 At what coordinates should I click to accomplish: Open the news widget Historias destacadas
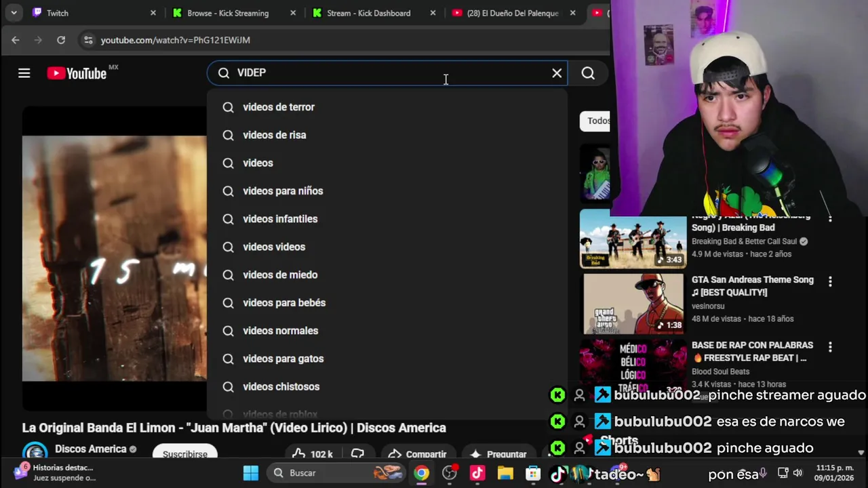[56, 472]
